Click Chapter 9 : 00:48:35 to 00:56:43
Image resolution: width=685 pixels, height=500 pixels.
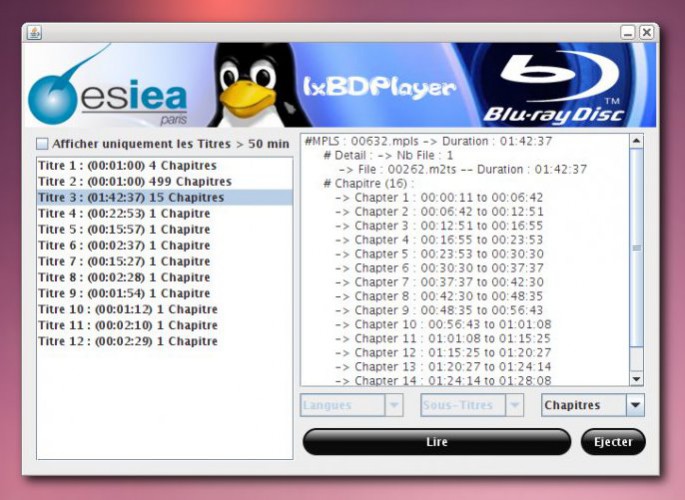(x=439, y=310)
